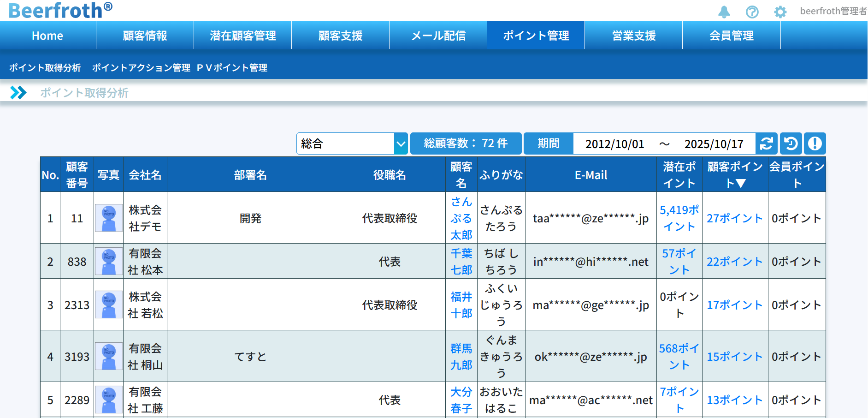Open PVポイント管理 submenu link
The height and width of the screenshot is (418, 868).
tap(232, 68)
